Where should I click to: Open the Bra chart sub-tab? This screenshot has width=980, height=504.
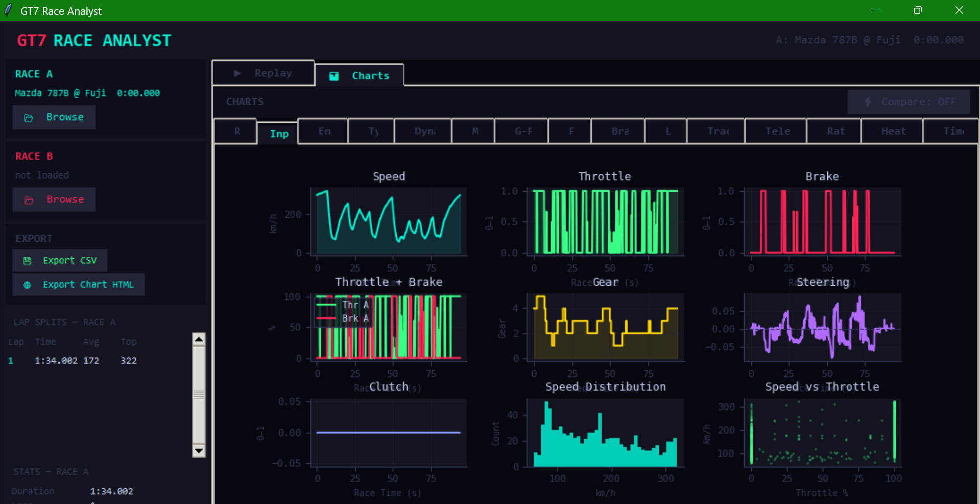click(x=618, y=131)
